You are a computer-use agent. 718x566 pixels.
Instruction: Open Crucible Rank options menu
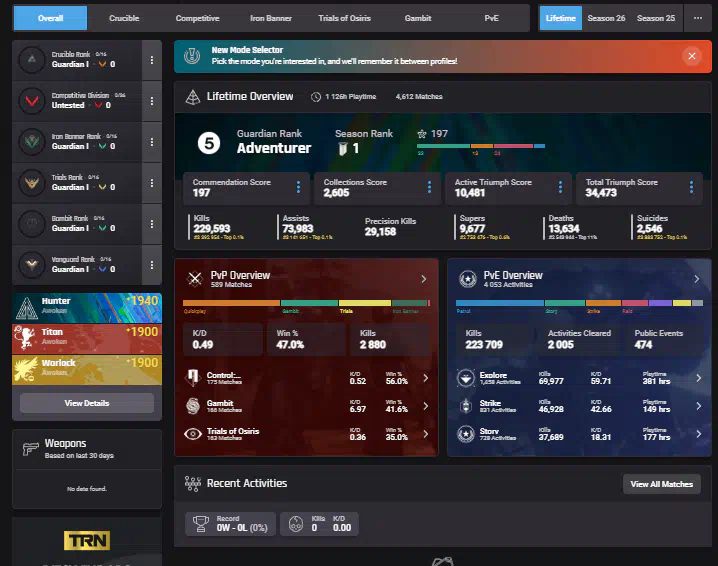[152, 60]
